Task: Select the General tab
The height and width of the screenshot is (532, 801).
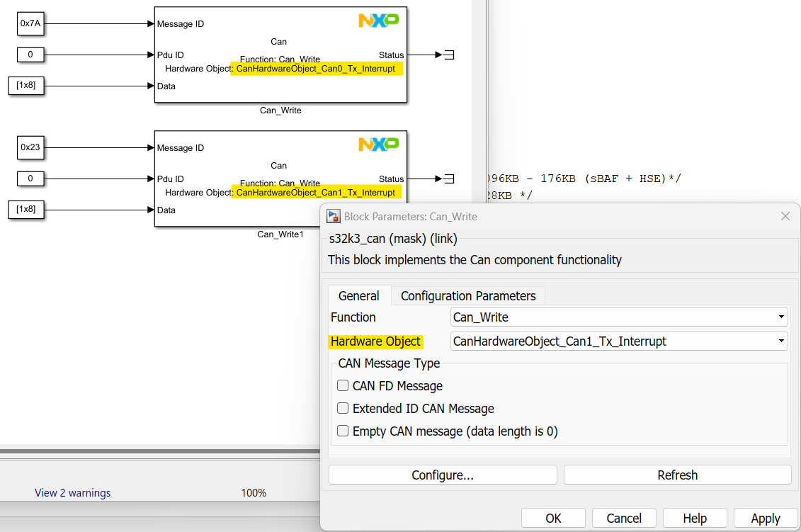Action: pos(358,295)
